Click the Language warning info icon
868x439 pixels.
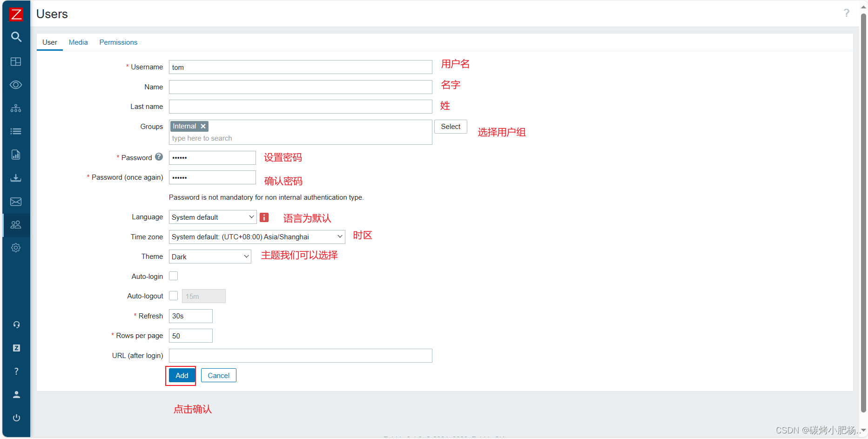tap(264, 217)
